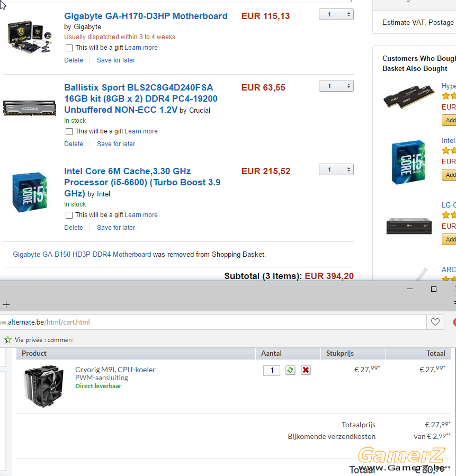Click the Intel Core i5 product image
Screen dimensions: 456x476
[30, 192]
